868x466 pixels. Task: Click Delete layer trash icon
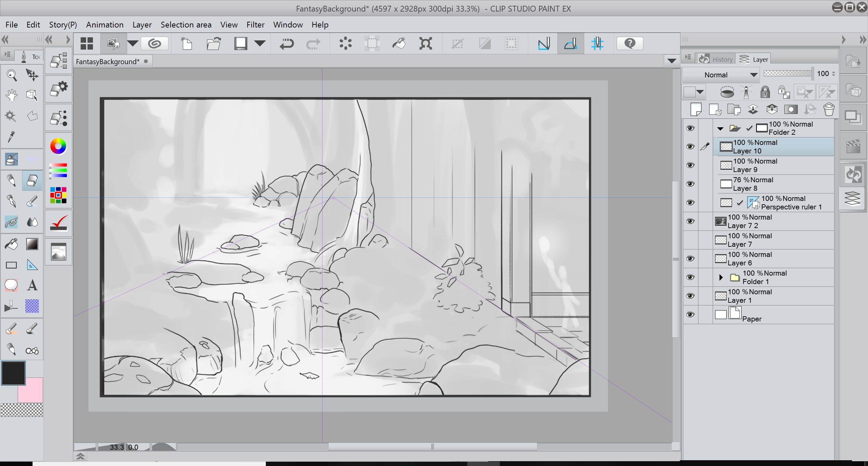click(x=829, y=110)
